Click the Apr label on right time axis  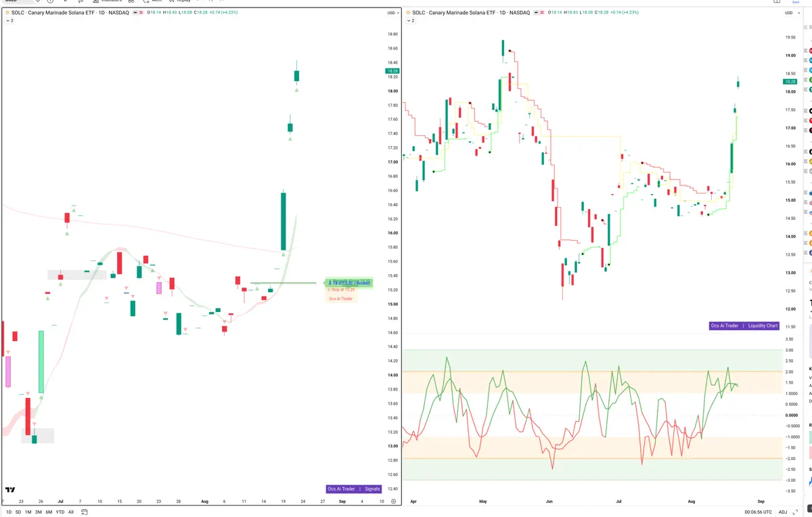[415, 501]
